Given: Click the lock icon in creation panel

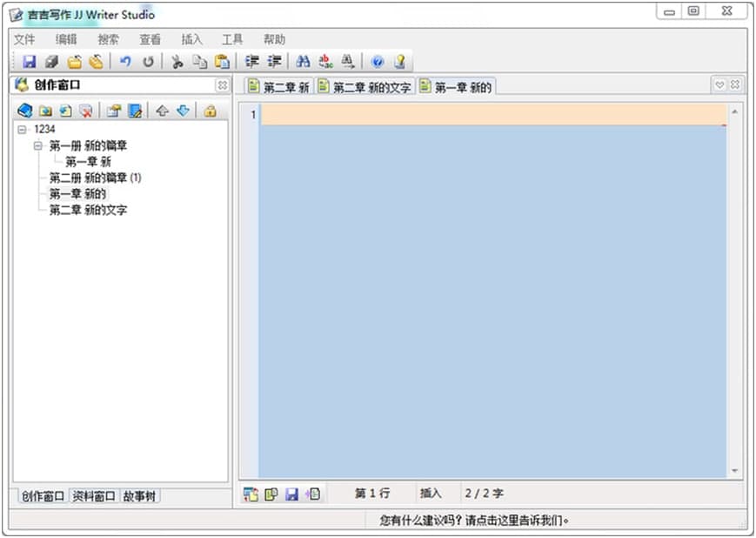Looking at the screenshot, I should coord(210,111).
